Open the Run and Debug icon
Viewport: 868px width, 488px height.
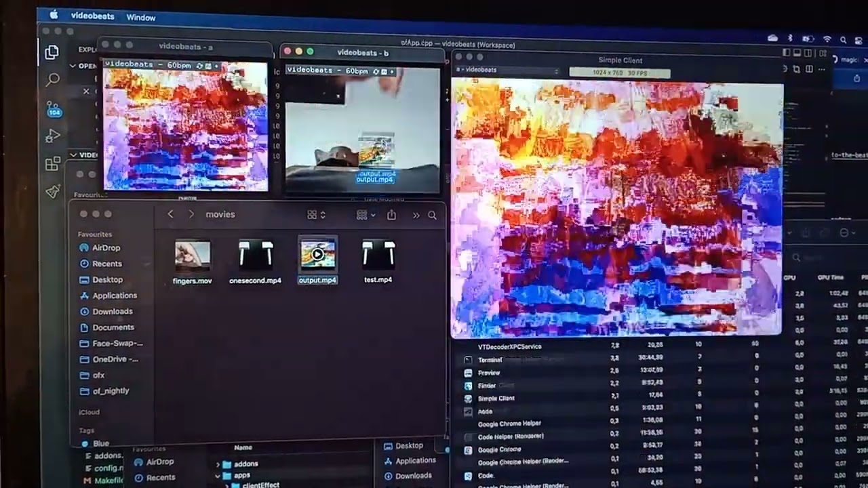click(x=52, y=136)
